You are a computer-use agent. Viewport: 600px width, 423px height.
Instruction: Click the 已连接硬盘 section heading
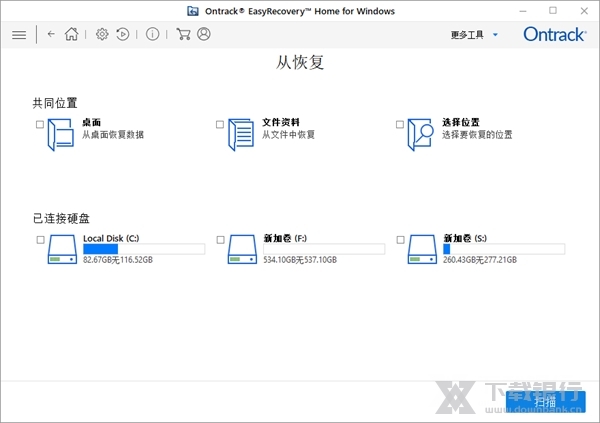tap(61, 218)
